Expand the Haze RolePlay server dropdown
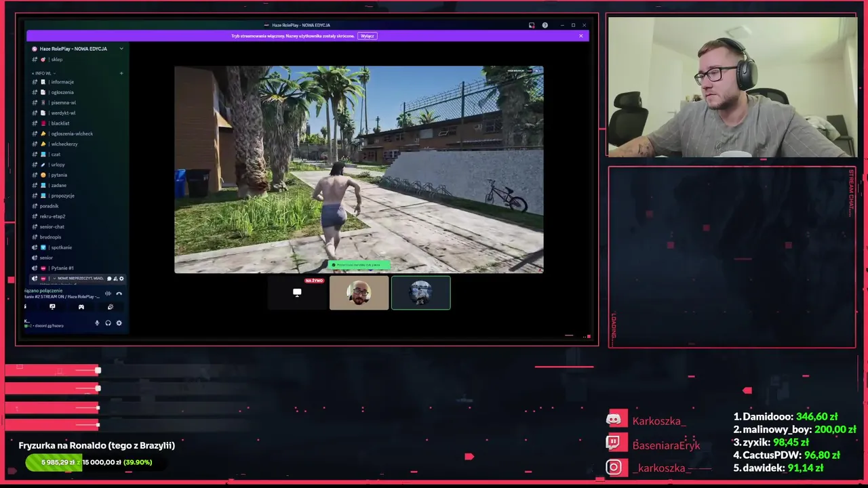Screen dimensions: 868x488 pos(121,49)
